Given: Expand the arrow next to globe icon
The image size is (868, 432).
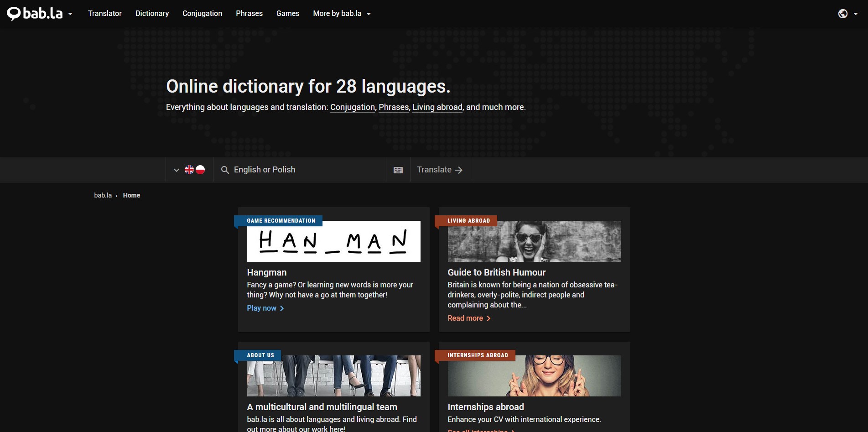Looking at the screenshot, I should (856, 14).
